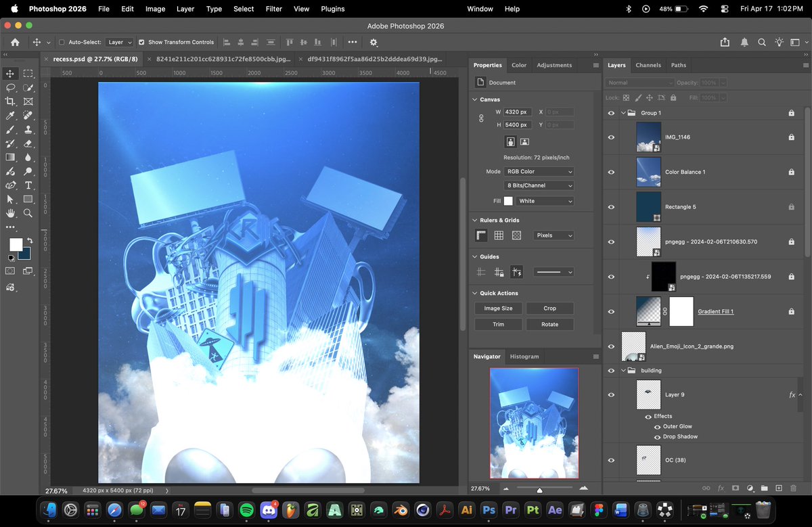Select the Rectangular Marquee tool
This screenshot has width=812, height=527.
(x=28, y=73)
